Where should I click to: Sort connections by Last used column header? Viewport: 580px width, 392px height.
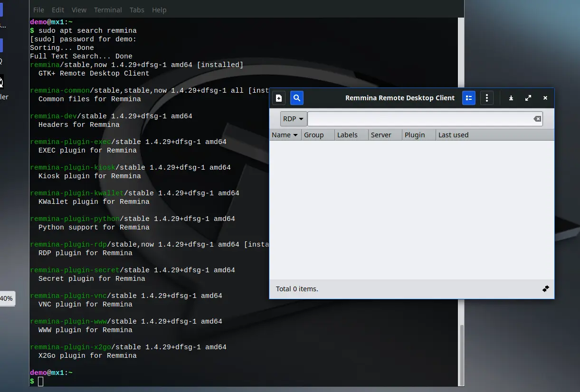(x=495, y=135)
